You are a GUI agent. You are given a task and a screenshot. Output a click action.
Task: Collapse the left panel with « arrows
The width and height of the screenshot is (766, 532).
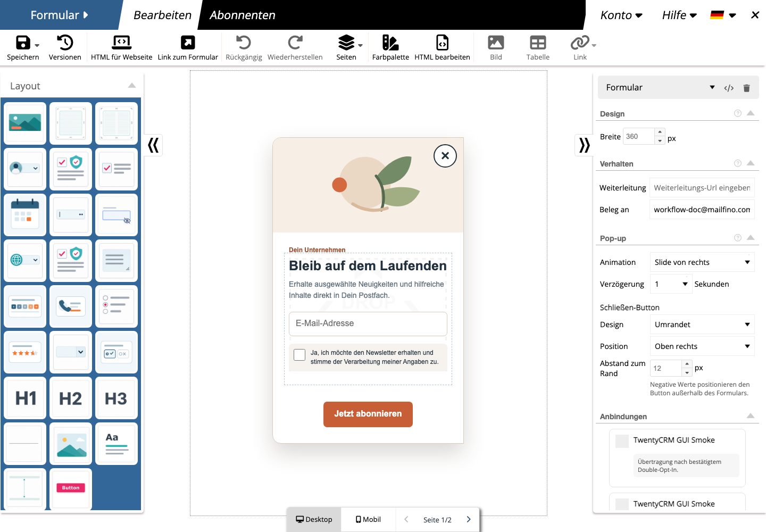click(x=153, y=145)
